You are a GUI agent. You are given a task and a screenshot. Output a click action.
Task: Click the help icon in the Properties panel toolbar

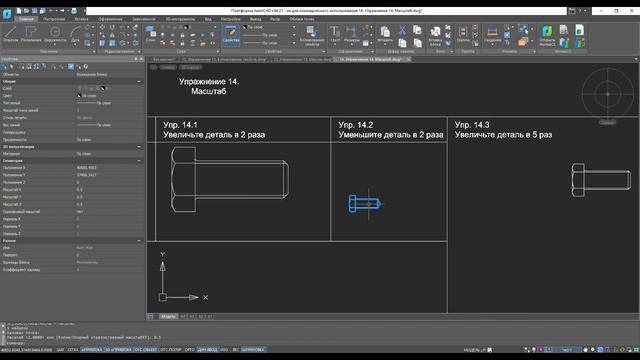pyautogui.click(x=86, y=67)
